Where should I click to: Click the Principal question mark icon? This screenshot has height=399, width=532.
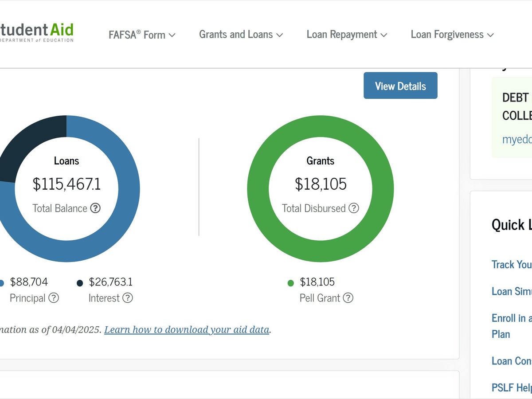coord(54,298)
